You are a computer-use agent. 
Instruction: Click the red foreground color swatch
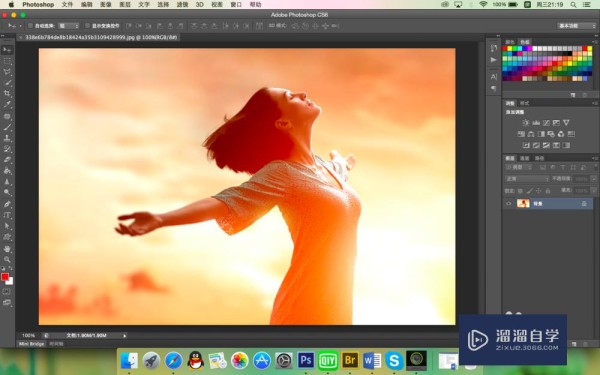click(x=5, y=277)
